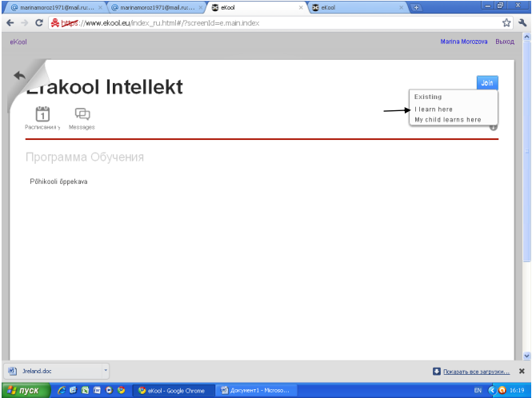Click the vertical scrollbar down arrow
532x398 pixels.
click(x=526, y=356)
